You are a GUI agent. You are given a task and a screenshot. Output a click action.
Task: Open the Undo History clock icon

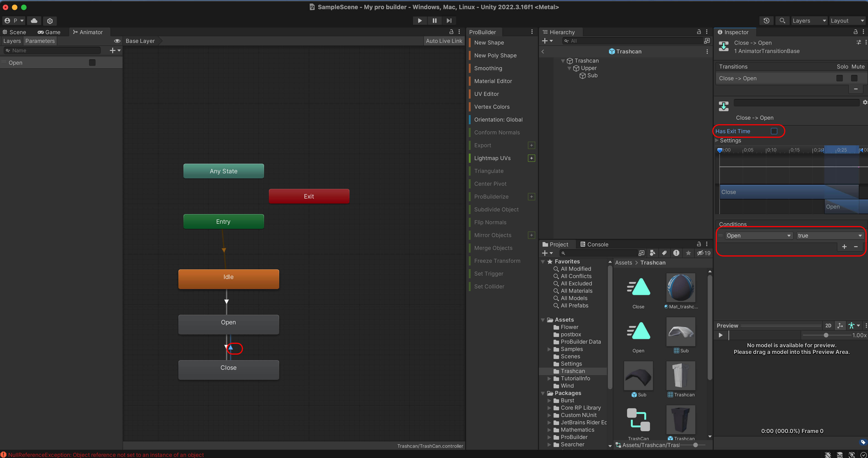(766, 21)
